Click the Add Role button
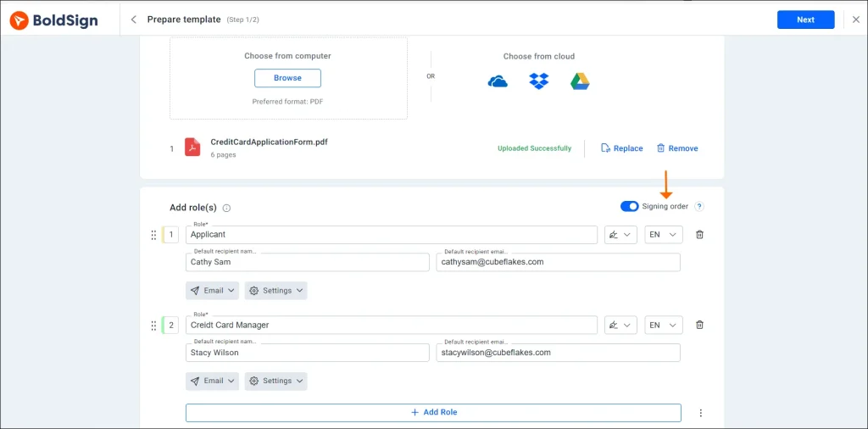The height and width of the screenshot is (429, 868). click(433, 412)
